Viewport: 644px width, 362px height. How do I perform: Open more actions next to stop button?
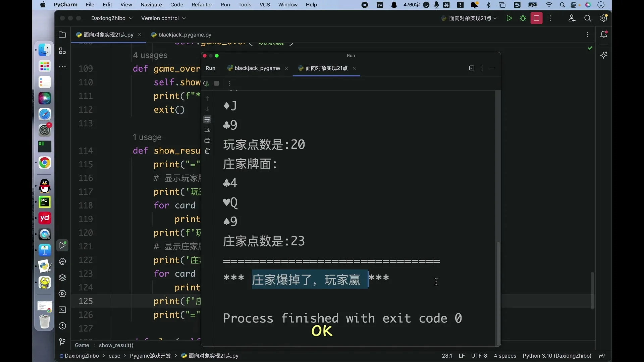[x=550, y=18]
